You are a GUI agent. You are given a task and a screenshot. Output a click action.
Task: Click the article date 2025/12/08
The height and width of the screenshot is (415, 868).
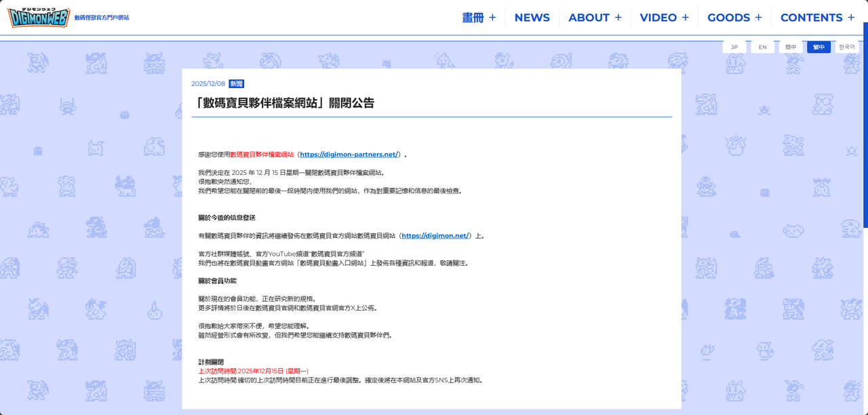[x=208, y=84]
